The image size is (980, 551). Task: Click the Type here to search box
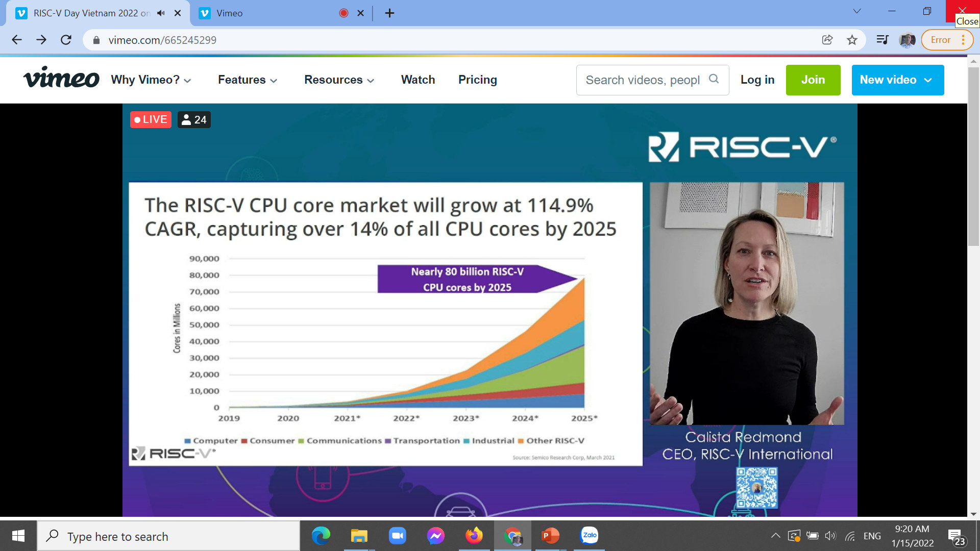[x=168, y=536]
